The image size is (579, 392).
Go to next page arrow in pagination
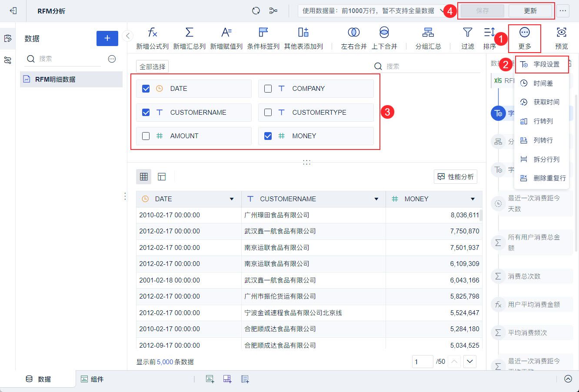[x=470, y=361]
